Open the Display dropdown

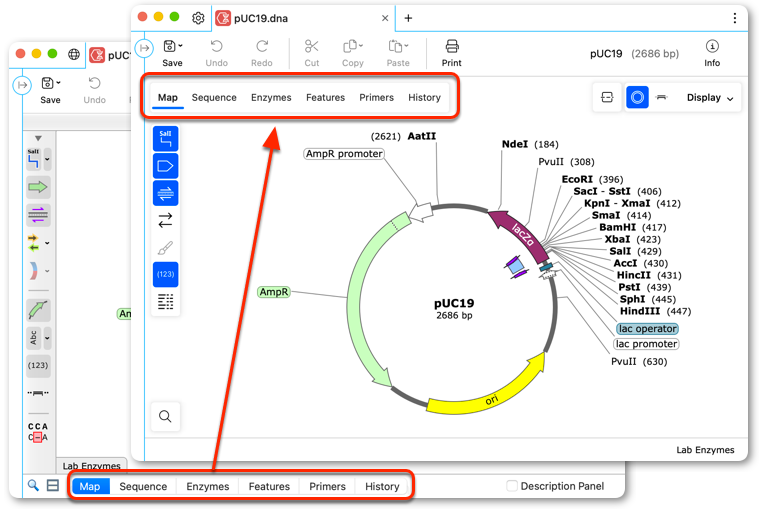(710, 98)
